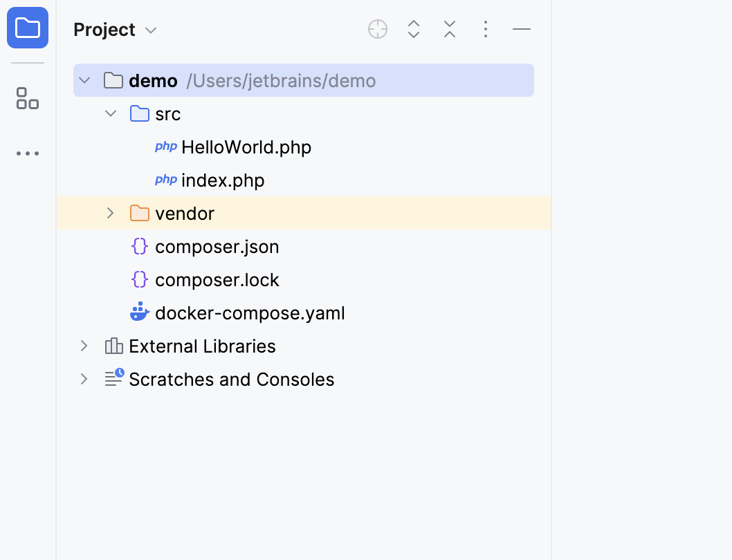Click Docker whale icon
732x560 pixels.
tap(140, 312)
